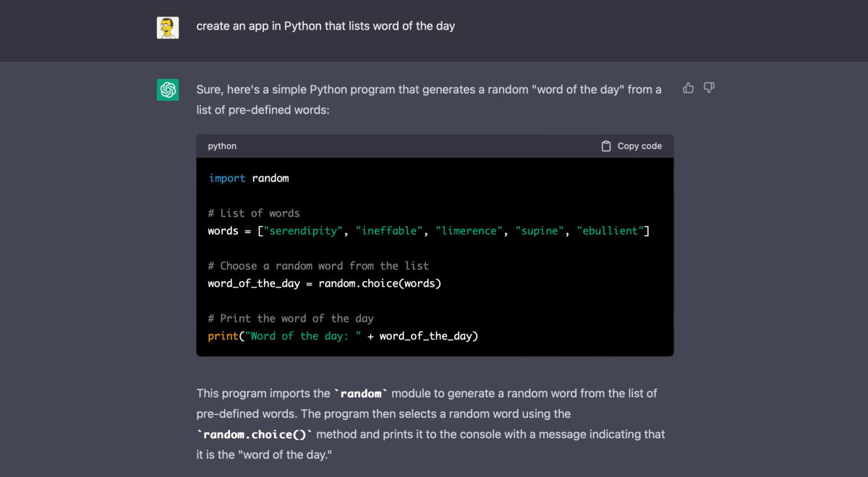Viewport: 868px width, 477px height.
Task: Click the "ineffable" string in the code
Action: click(389, 231)
